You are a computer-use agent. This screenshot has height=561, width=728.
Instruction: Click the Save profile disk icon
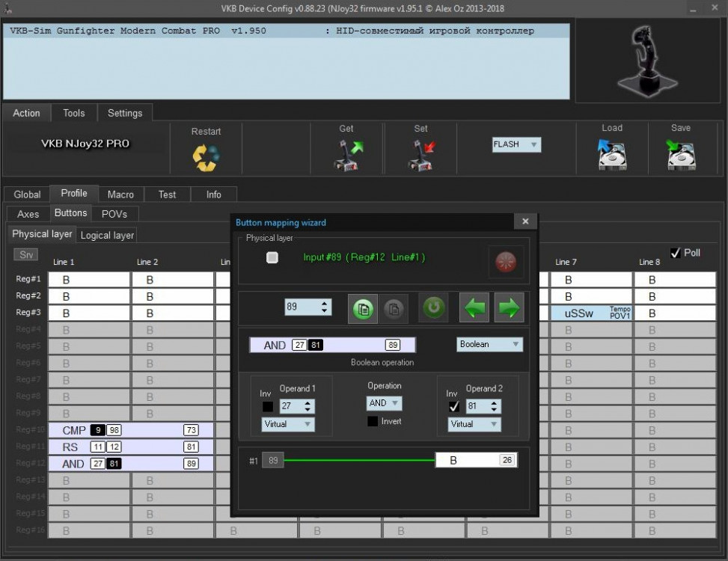(x=681, y=155)
